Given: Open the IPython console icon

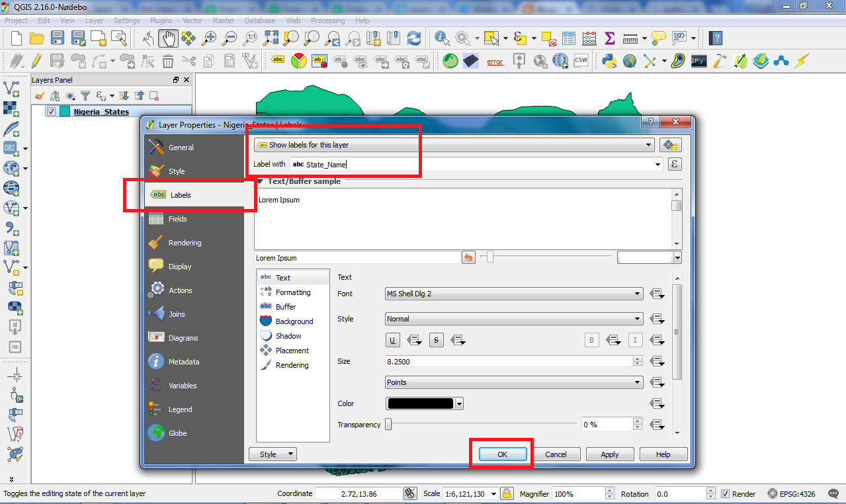Looking at the screenshot, I should [698, 62].
